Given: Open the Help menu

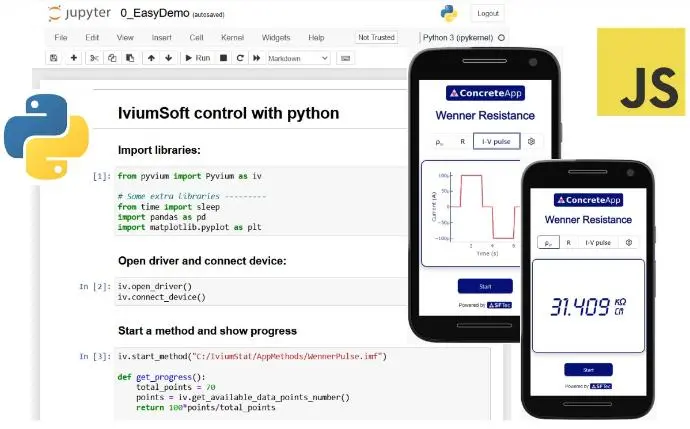Looking at the screenshot, I should pyautogui.click(x=316, y=37).
